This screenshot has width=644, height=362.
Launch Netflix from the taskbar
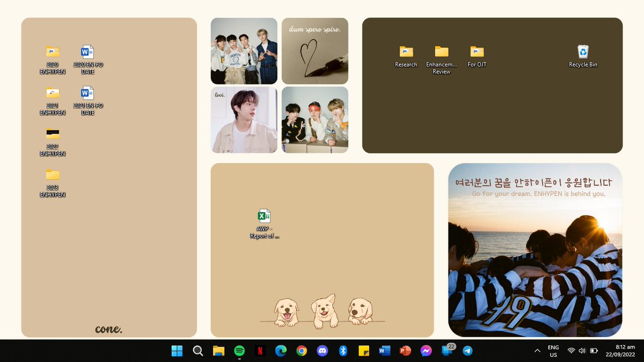click(x=260, y=351)
